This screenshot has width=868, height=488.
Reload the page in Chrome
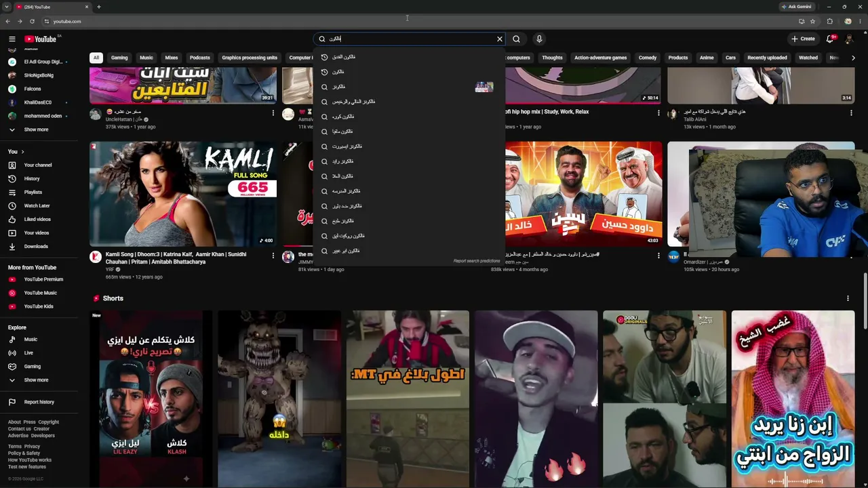pyautogui.click(x=32, y=21)
